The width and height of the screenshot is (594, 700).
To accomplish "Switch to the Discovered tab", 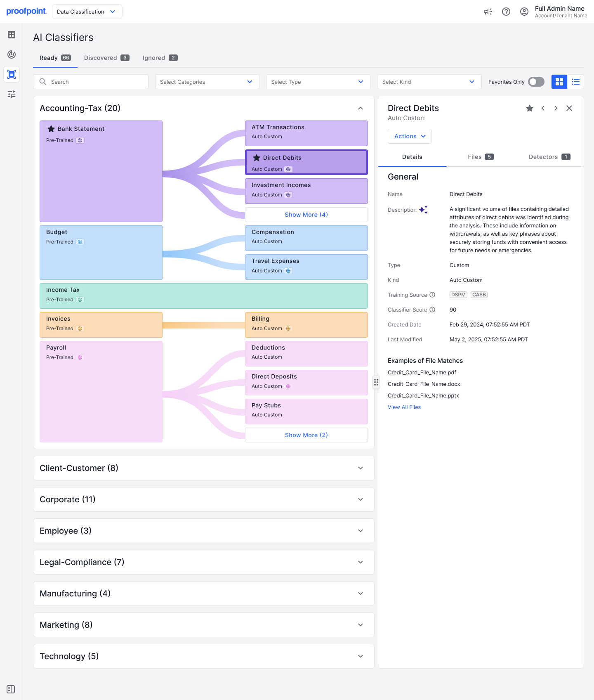I will click(x=106, y=58).
